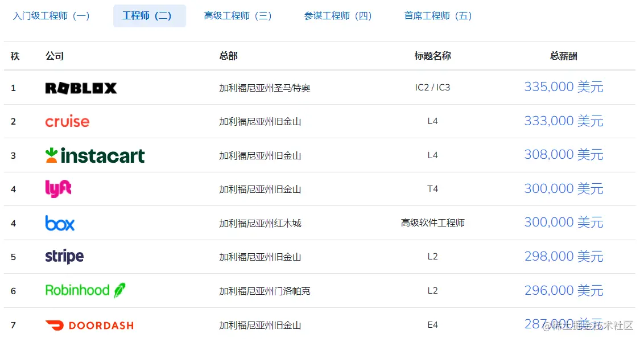Click headquarters text in the DoorDash row
The image size is (644, 342).
260,325
